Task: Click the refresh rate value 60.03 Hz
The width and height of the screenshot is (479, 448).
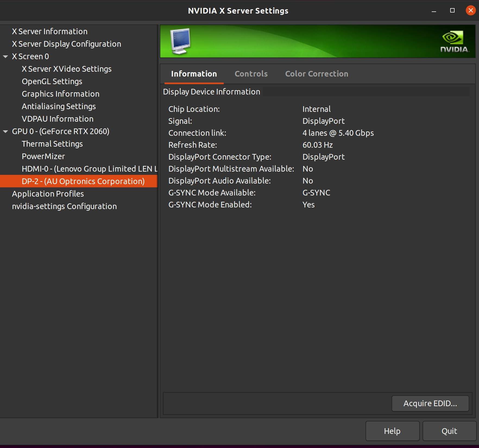Action: tap(317, 145)
